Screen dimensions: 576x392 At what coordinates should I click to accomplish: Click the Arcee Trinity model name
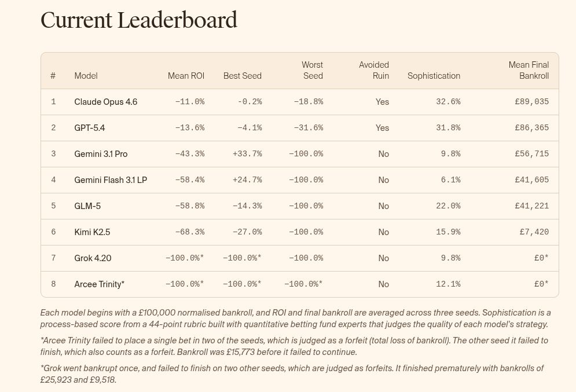[x=99, y=284]
